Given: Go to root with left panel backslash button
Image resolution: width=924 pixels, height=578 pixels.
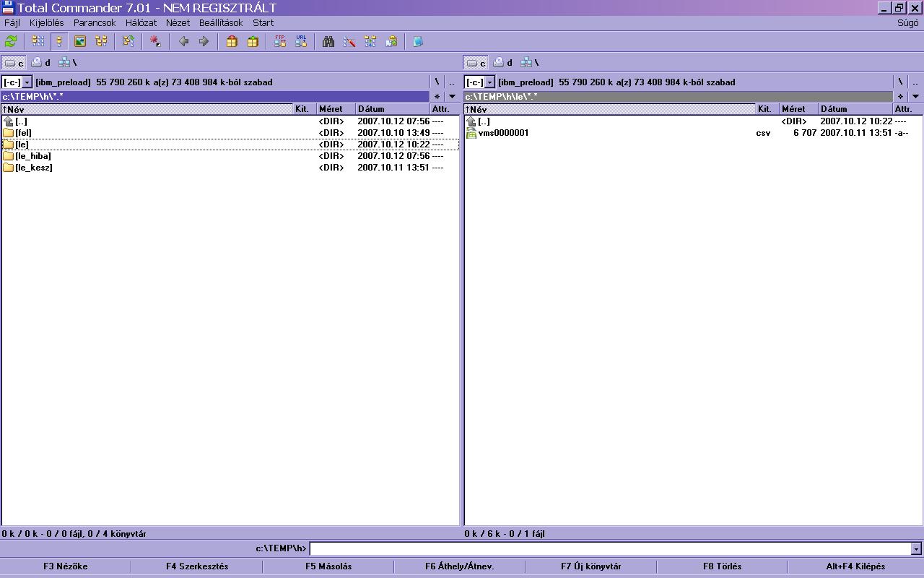Looking at the screenshot, I should tap(437, 82).
